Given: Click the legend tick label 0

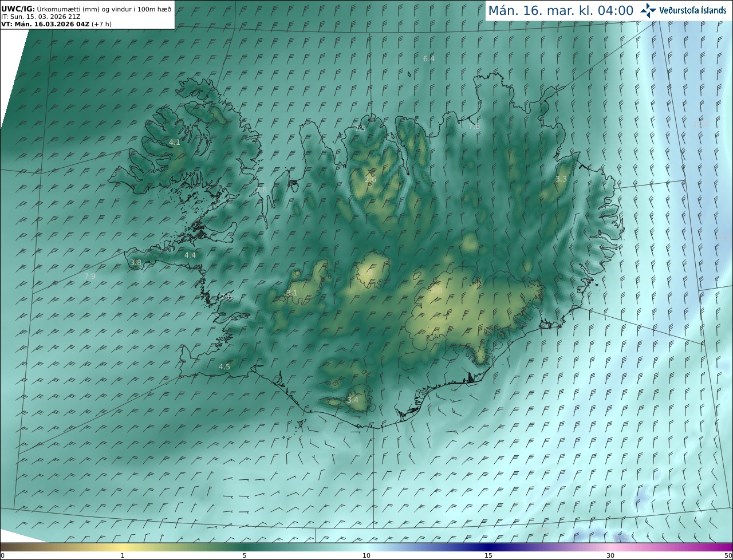Looking at the screenshot, I should [2, 556].
